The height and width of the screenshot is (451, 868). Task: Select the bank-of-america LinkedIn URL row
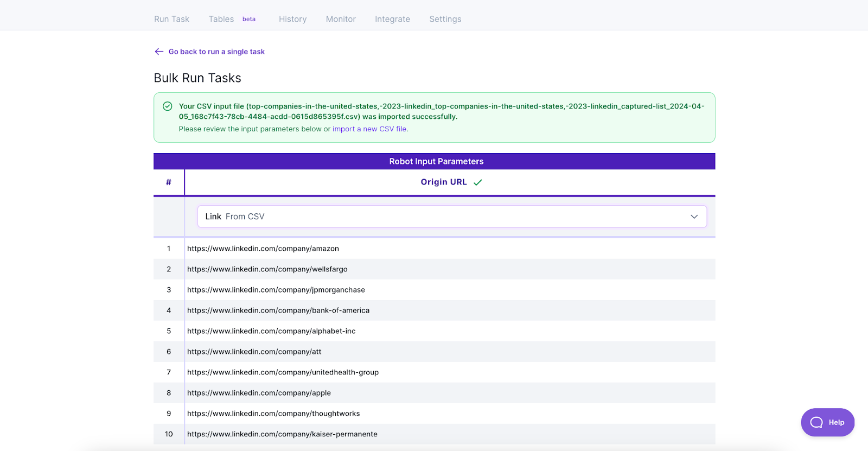coord(435,310)
